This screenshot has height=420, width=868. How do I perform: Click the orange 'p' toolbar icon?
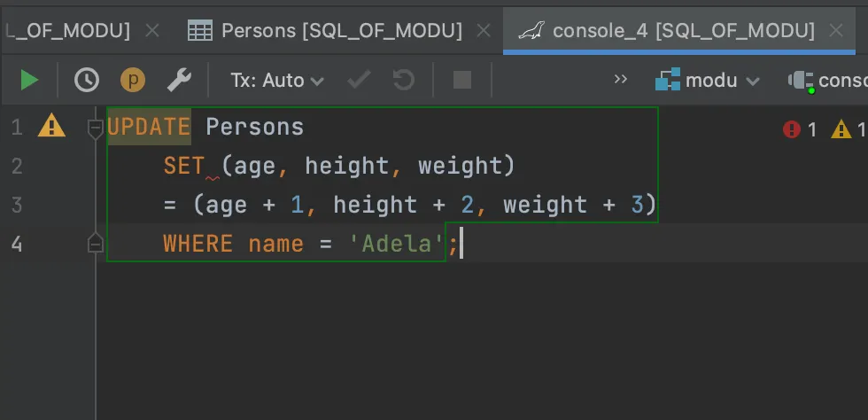[133, 81]
